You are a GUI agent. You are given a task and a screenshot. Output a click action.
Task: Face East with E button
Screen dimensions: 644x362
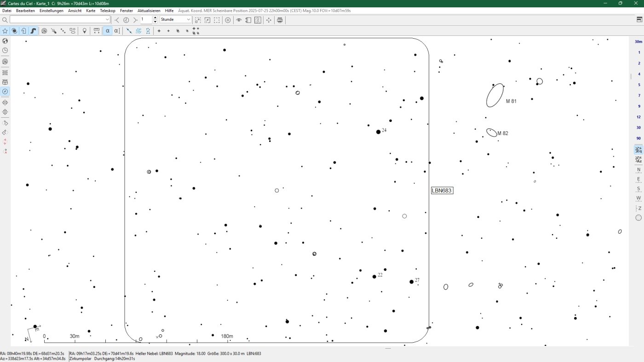(x=638, y=179)
